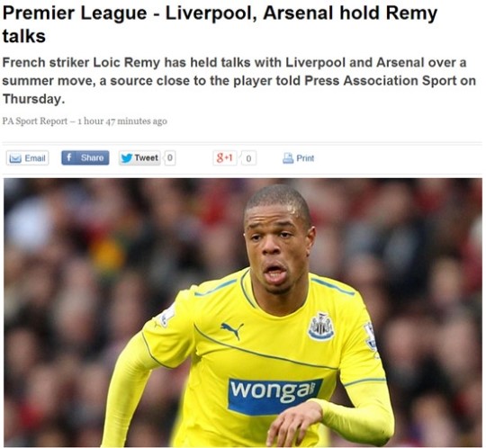Click the Google plus count bubble
The height and width of the screenshot is (448, 486).
coord(248,158)
